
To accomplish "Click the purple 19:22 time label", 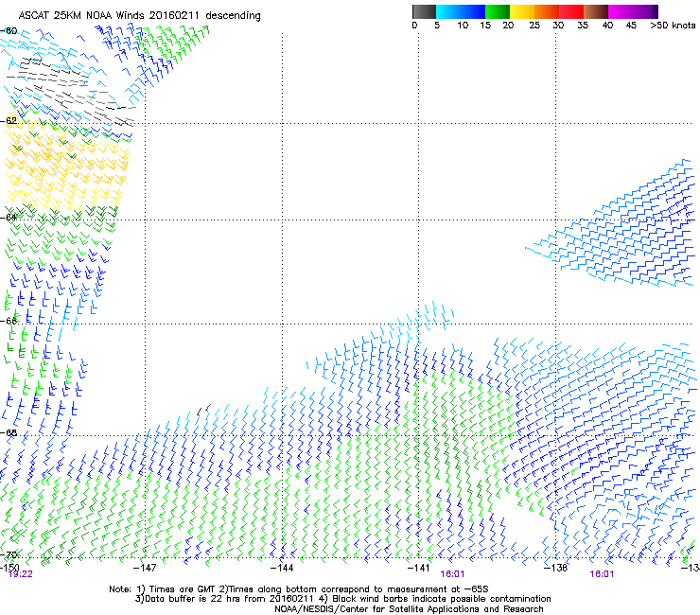I will 21,574.
